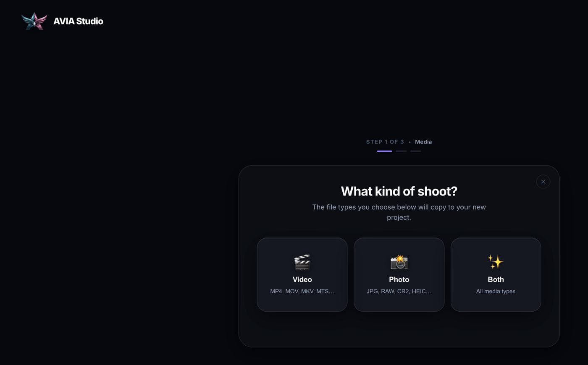Click the AVIA Studio title text
The width and height of the screenshot is (588, 365).
pyautogui.click(x=78, y=21)
